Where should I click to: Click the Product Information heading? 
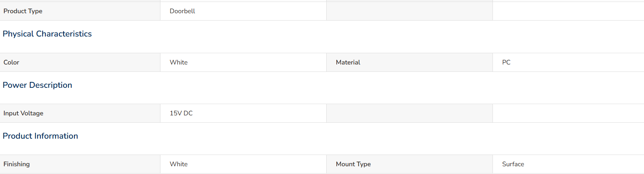pyautogui.click(x=40, y=136)
